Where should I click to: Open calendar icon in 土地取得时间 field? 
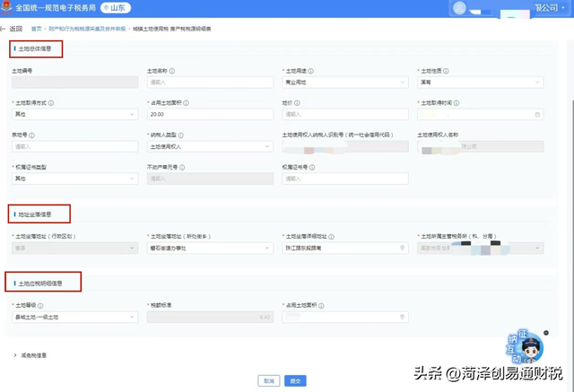[537, 115]
